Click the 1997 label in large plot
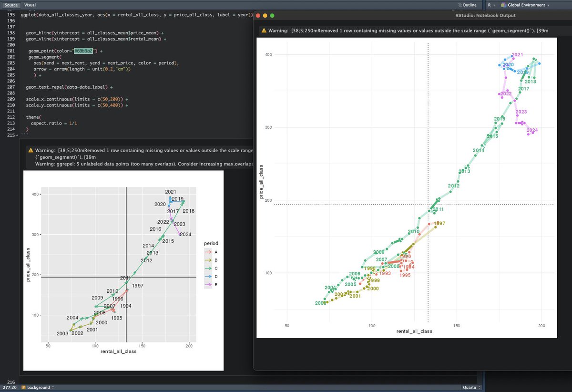The image size is (572, 392). 439,223
